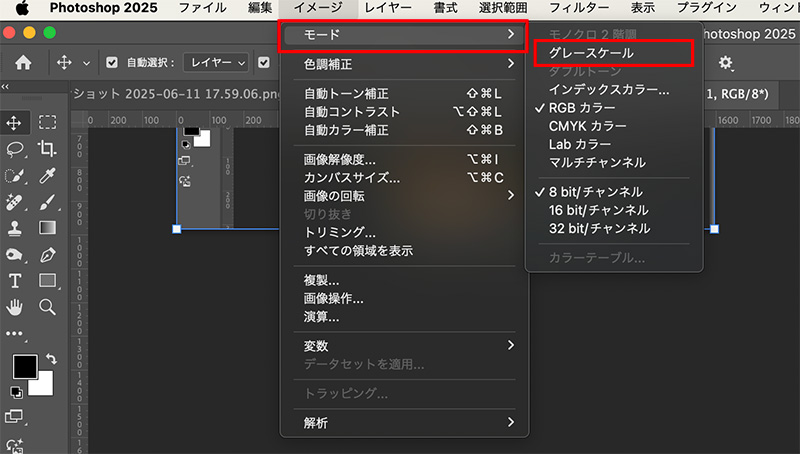Open the 編集 menu
Viewport: 800px width, 454px height.
260,8
